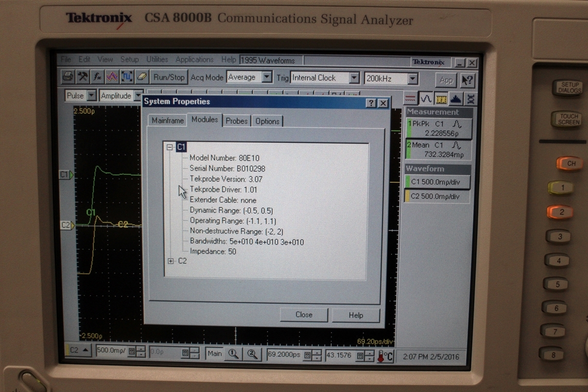Viewport: 588px width, 392px height.
Task: Click the App button in the toolbar
Action: 446,80
